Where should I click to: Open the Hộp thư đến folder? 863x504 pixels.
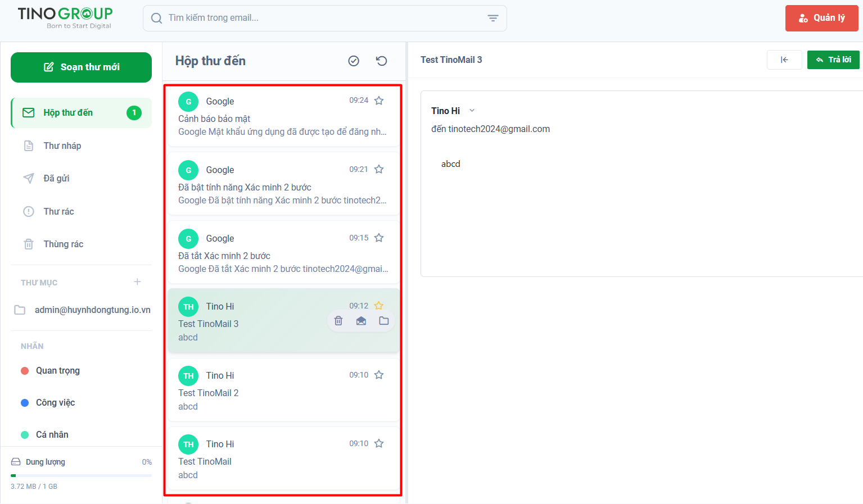tap(82, 113)
